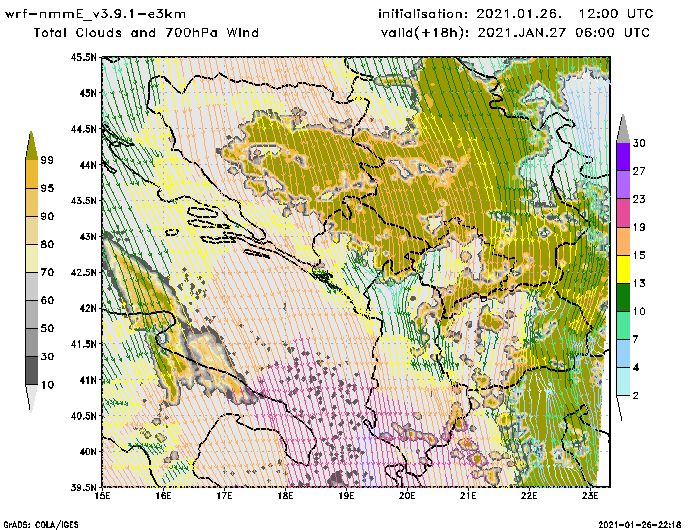Click the lavender 23–27 wind legend swatch
The height and width of the screenshot is (530, 700).
pos(623,185)
